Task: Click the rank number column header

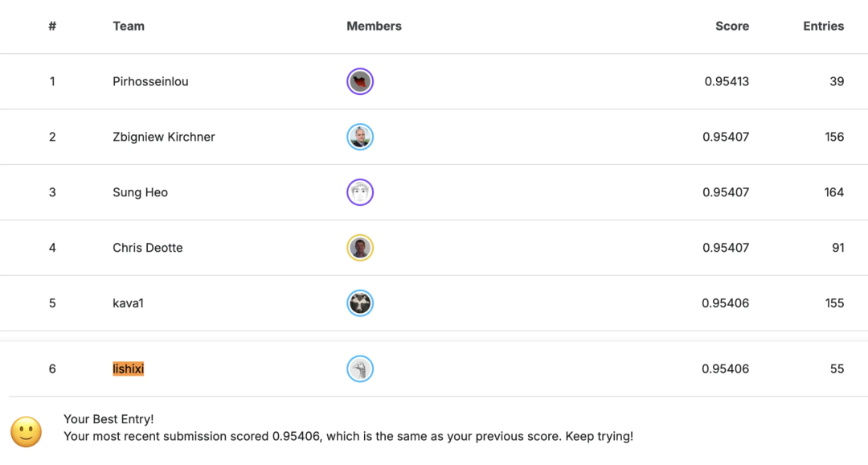Action: click(52, 26)
